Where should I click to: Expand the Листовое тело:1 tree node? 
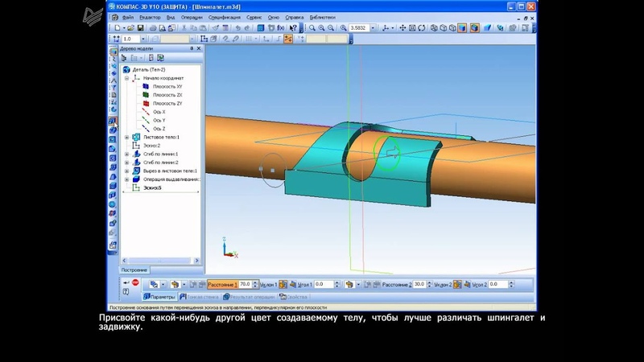click(x=127, y=137)
